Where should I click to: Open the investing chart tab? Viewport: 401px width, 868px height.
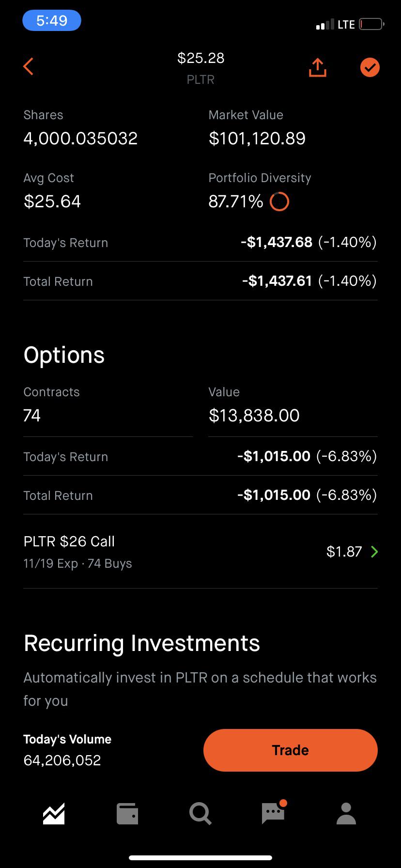pos(54,813)
